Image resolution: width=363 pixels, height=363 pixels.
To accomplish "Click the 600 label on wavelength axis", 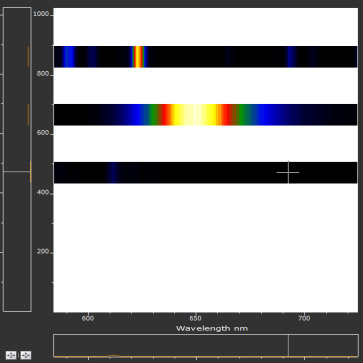I will click(x=88, y=318).
